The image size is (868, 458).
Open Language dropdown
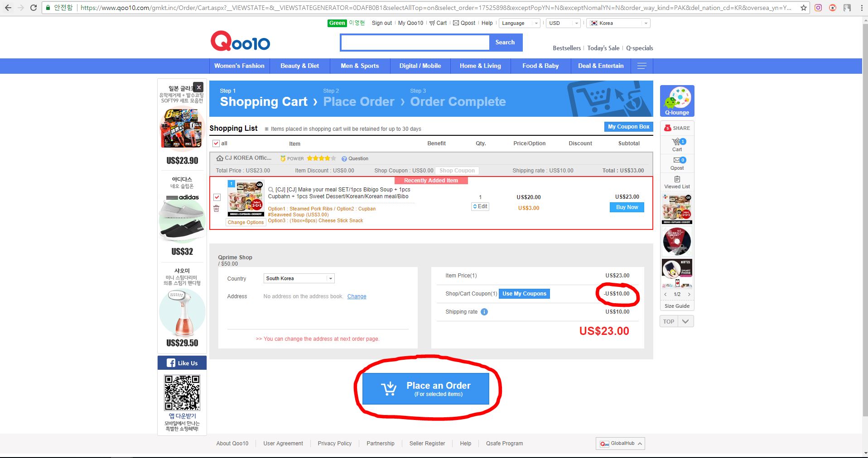point(520,23)
